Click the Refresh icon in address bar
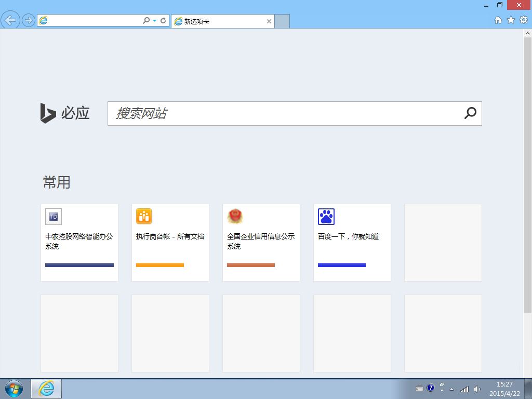This screenshot has width=532, height=399. pyautogui.click(x=163, y=21)
